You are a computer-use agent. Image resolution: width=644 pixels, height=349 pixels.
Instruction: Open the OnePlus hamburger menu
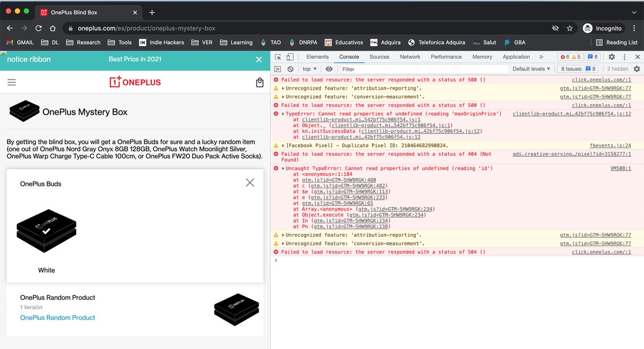pos(12,82)
